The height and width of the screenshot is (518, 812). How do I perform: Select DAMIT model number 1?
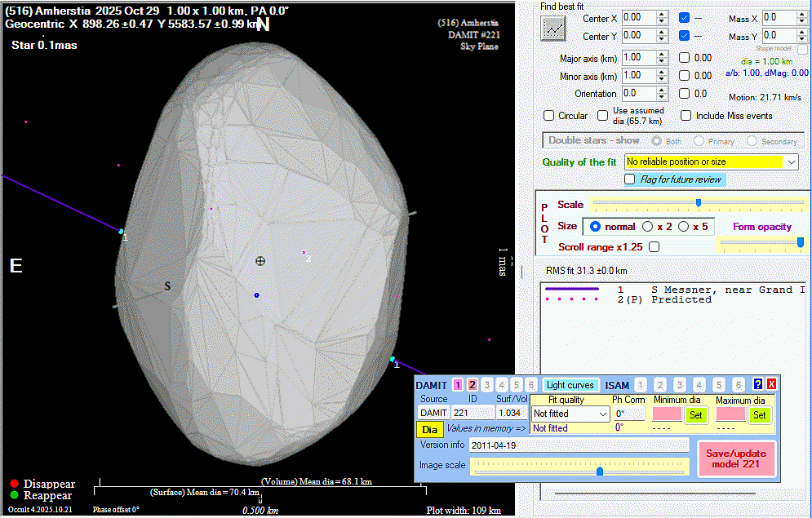(457, 385)
